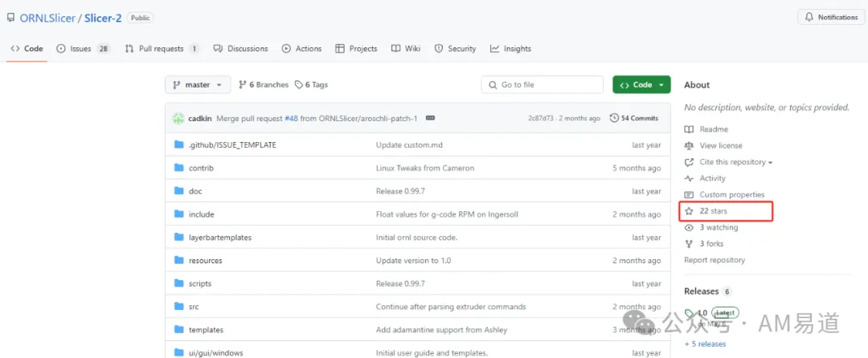Click folder icon beside templates

click(178, 330)
